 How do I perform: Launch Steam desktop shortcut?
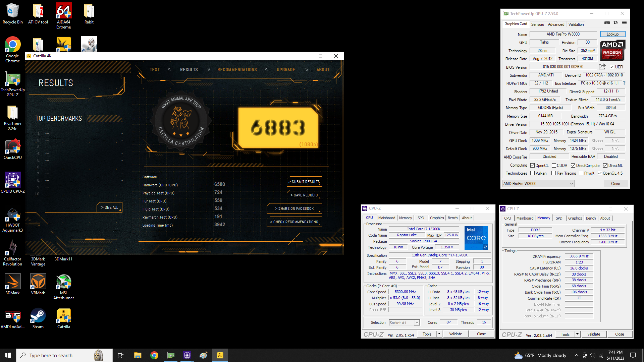tap(38, 319)
